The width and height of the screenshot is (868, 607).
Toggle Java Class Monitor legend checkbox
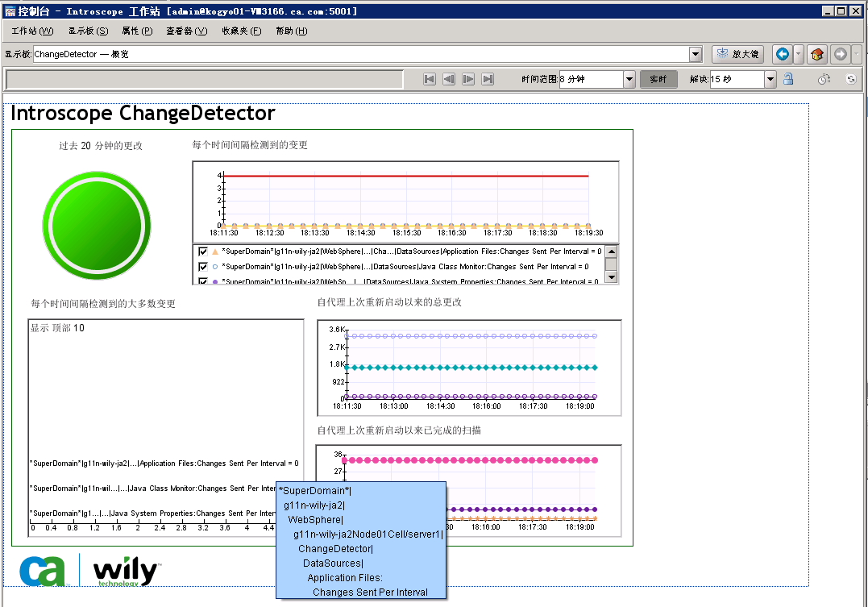[202, 266]
